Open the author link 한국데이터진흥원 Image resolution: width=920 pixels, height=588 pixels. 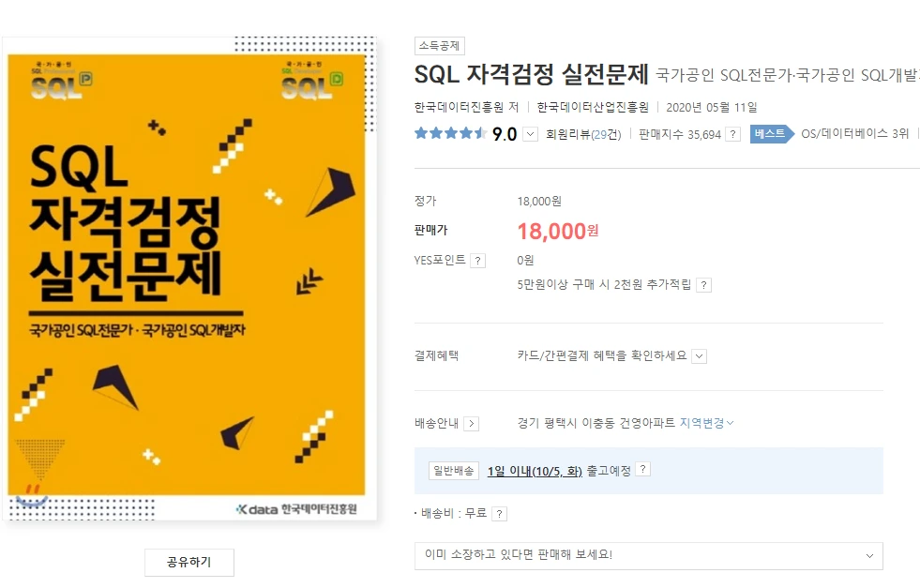click(x=455, y=106)
